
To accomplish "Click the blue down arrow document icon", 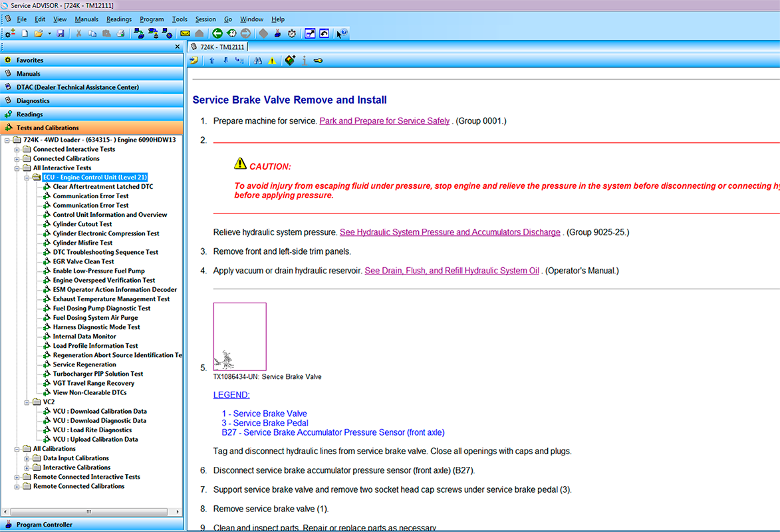I will [226, 61].
